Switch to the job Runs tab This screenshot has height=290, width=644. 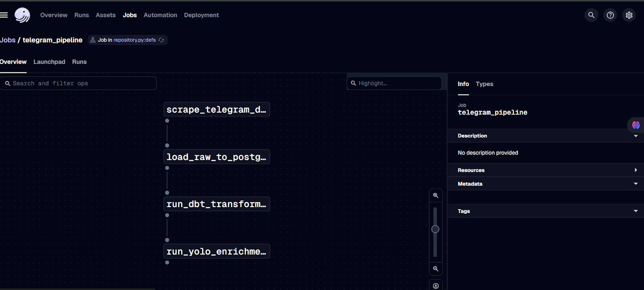click(x=79, y=62)
